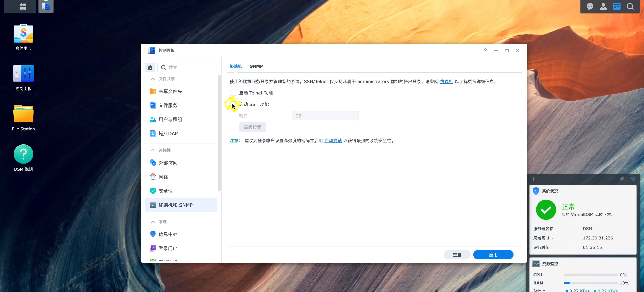Open 安全性 settings
This screenshot has height=292, width=644.
coord(181,191)
